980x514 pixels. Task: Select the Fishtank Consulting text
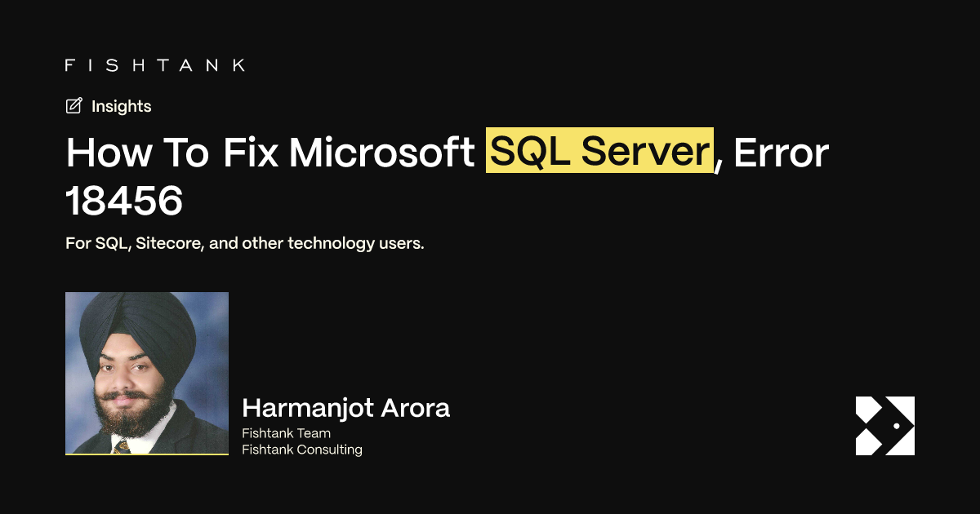tap(302, 450)
